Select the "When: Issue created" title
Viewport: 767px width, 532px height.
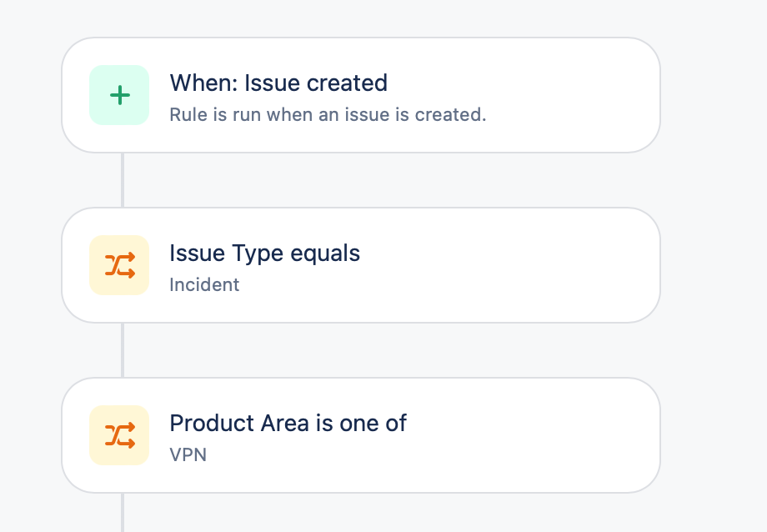(x=278, y=83)
